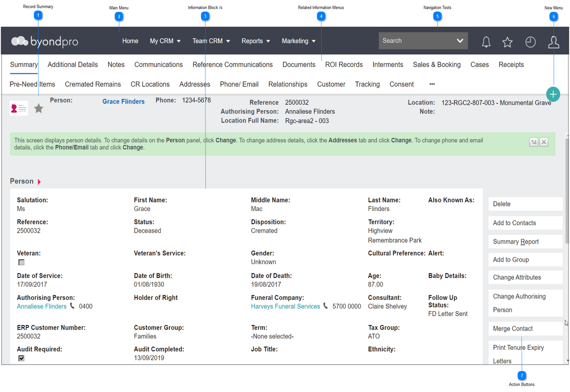
Task: Select the Date of Death value 19/08/2017
Action: click(x=266, y=284)
